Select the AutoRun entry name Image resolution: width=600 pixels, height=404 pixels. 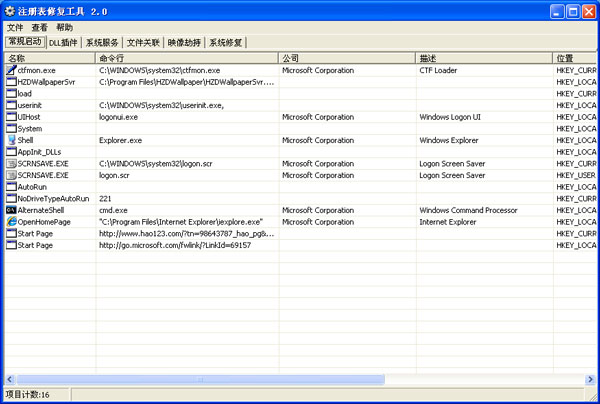click(32, 187)
